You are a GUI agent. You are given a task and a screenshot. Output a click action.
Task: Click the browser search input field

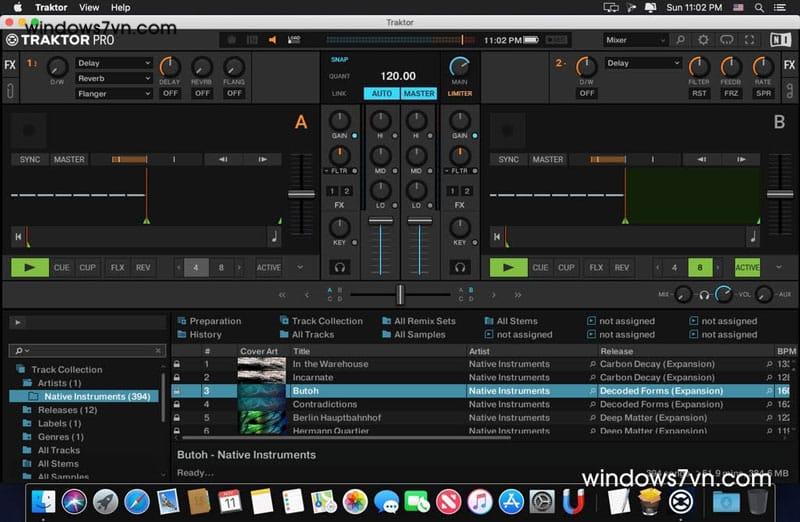point(87,351)
